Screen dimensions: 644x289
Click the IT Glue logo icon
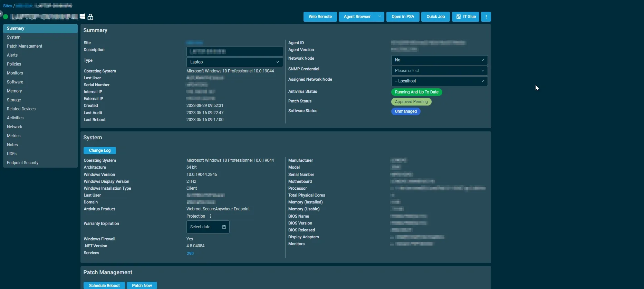pyautogui.click(x=459, y=17)
